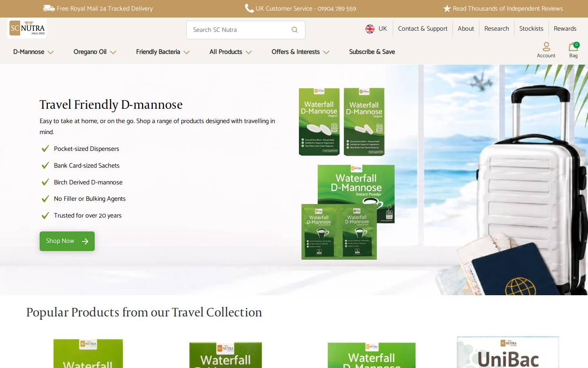This screenshot has width=588, height=368.
Task: Open the Stockists page
Action: pyautogui.click(x=531, y=29)
